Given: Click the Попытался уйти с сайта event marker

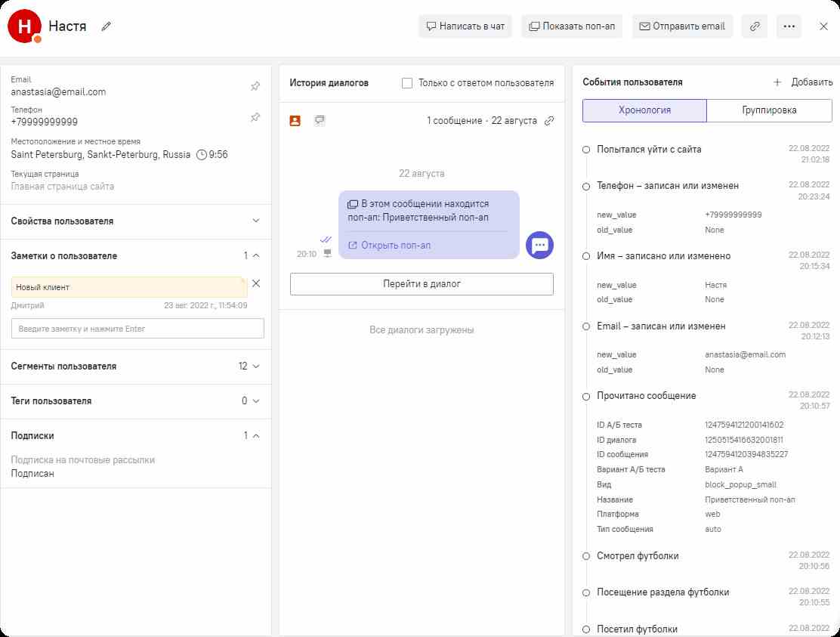Looking at the screenshot, I should (586, 150).
